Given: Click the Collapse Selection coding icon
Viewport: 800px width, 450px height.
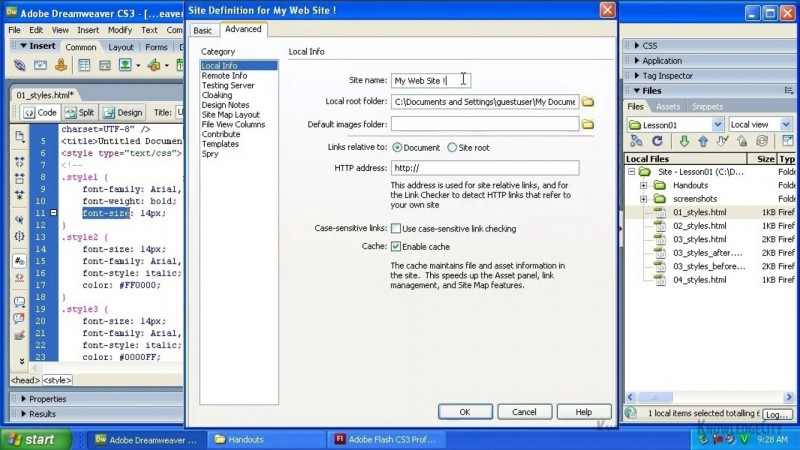Looking at the screenshot, I should pyautogui.click(x=19, y=179).
